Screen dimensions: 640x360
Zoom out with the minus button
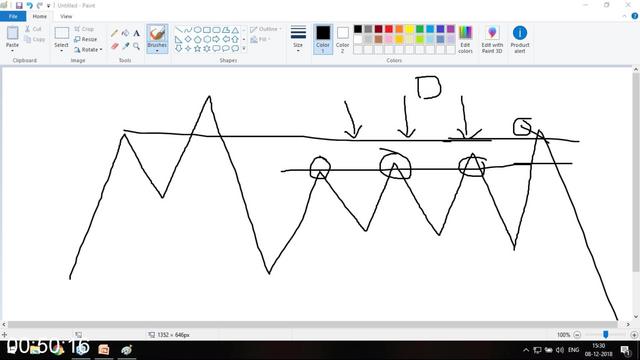577,335
